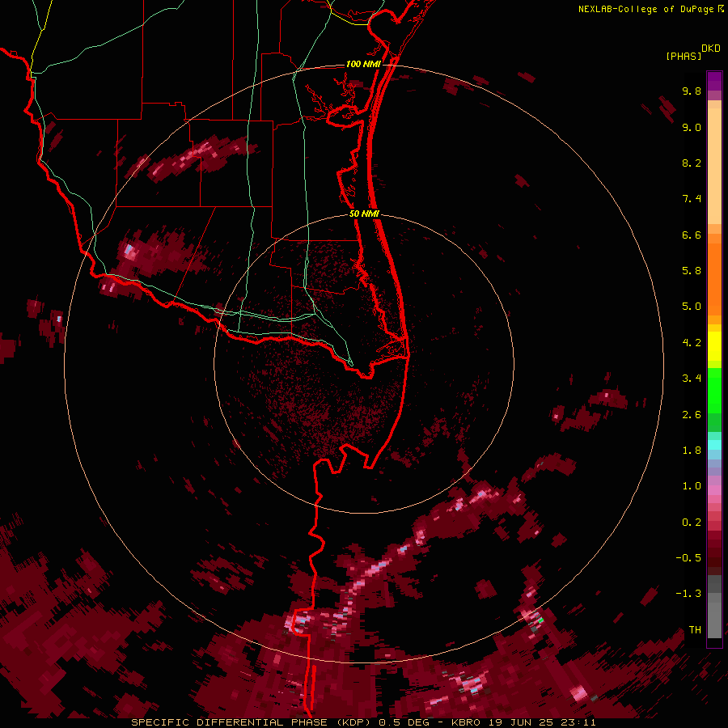Click the TH threshold label on the scale

tap(695, 630)
